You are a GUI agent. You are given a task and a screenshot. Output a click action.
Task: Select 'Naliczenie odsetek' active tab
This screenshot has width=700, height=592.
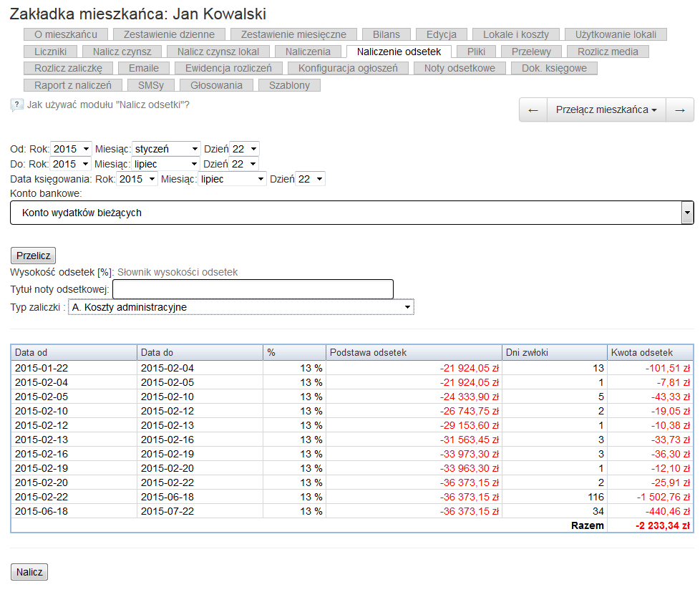[x=399, y=52]
